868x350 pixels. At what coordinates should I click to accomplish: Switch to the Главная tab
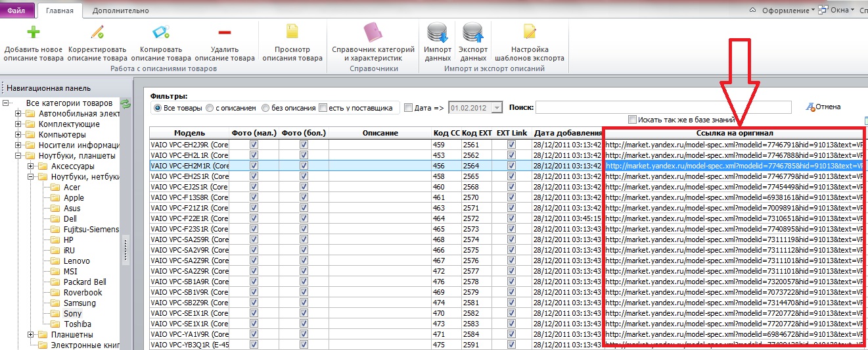pos(60,11)
